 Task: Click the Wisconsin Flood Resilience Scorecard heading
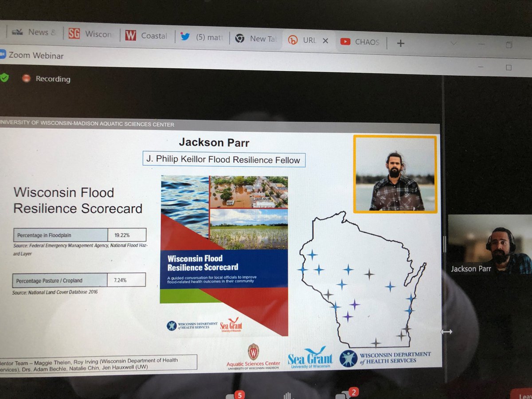coord(78,200)
